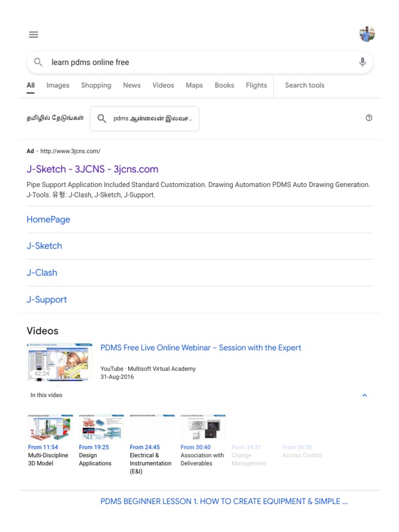The width and height of the screenshot is (399, 532).
Task: Click the ad URL www.3jcns.com
Action: pos(70,151)
